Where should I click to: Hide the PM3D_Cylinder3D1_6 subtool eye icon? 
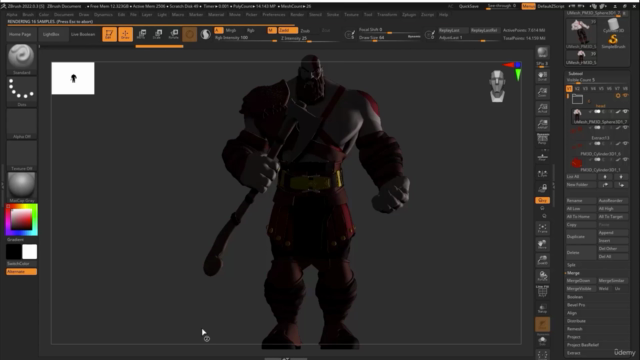pos(625,143)
